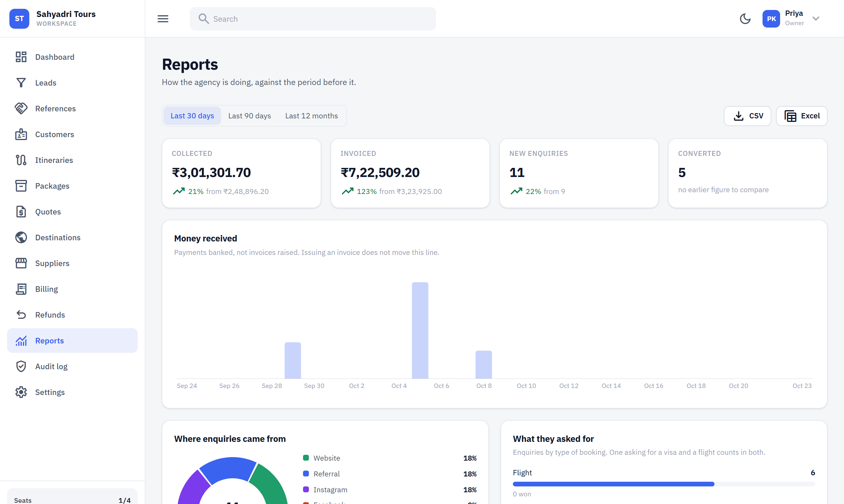Select the Last 30 days tab

192,116
